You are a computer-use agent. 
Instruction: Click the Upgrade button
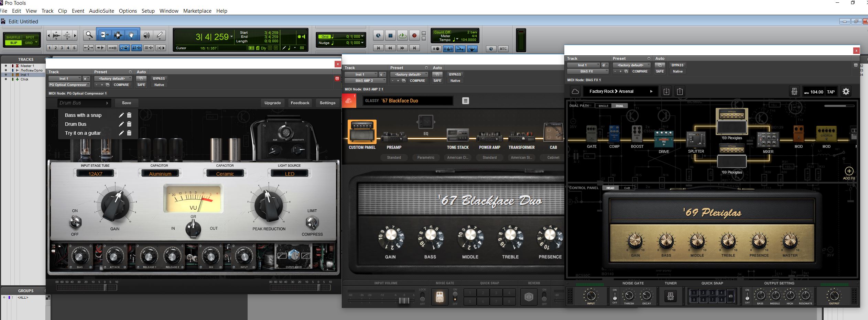(273, 103)
